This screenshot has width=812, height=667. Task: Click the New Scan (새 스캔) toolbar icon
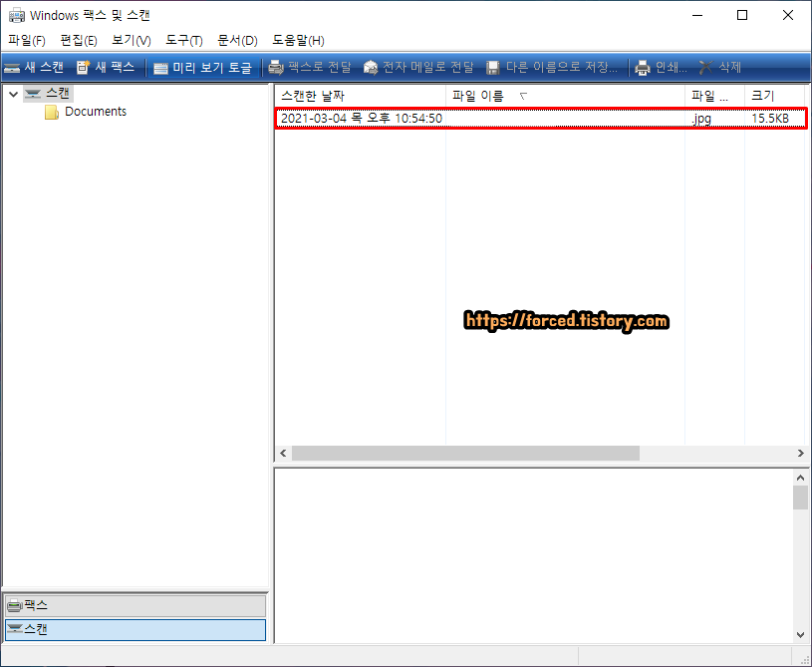pos(12,68)
